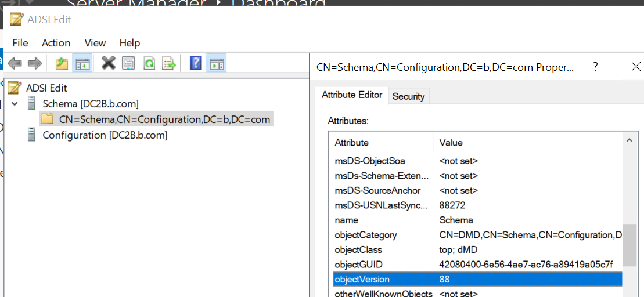This screenshot has width=644, height=297.
Task: Click the CN=Schema folder icon
Action: click(x=47, y=119)
